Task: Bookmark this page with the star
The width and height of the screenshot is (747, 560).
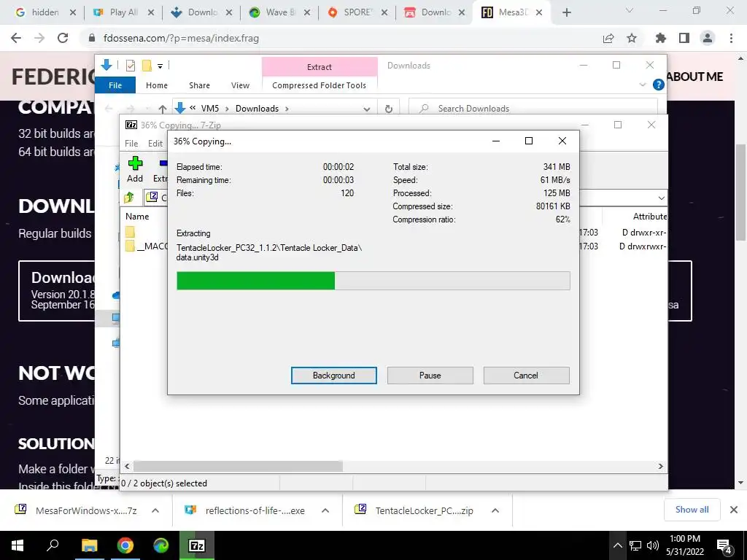Action: 632,38
